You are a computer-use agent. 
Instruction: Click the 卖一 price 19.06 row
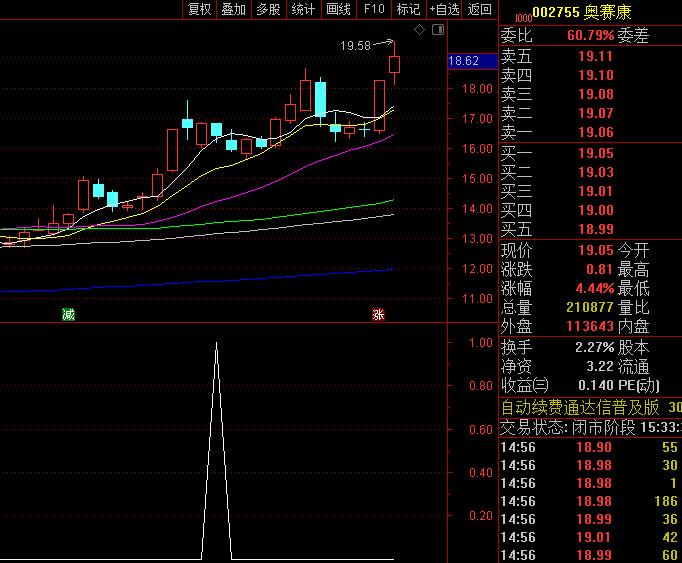click(x=590, y=133)
